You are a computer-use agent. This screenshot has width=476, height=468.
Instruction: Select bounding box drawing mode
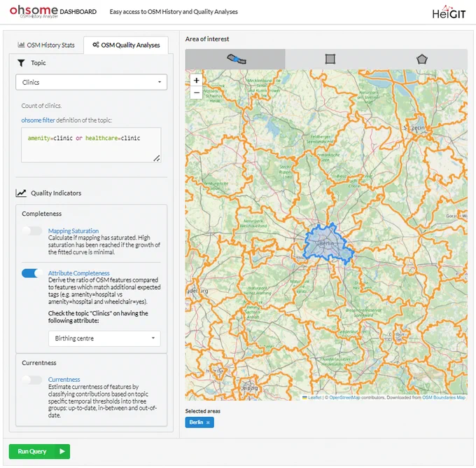click(330, 59)
